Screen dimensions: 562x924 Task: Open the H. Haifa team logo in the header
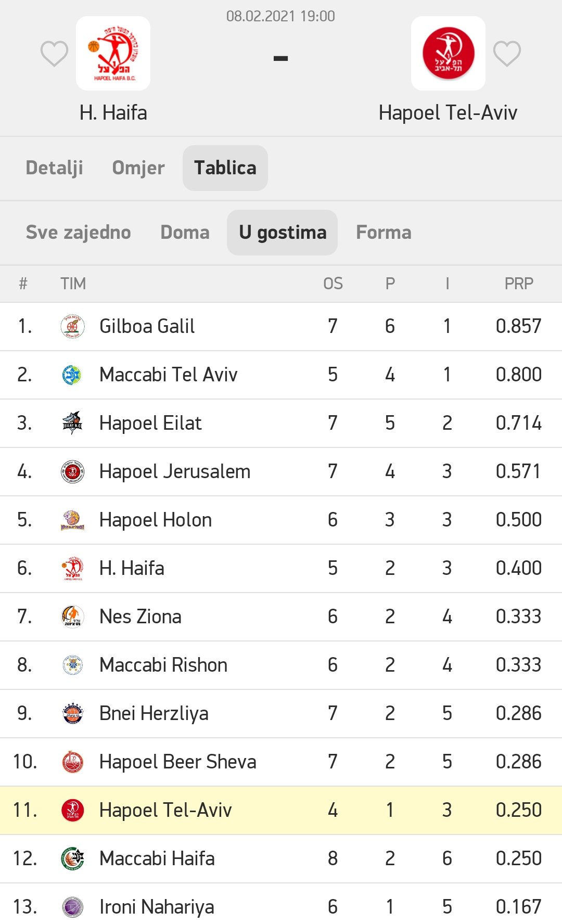click(113, 54)
